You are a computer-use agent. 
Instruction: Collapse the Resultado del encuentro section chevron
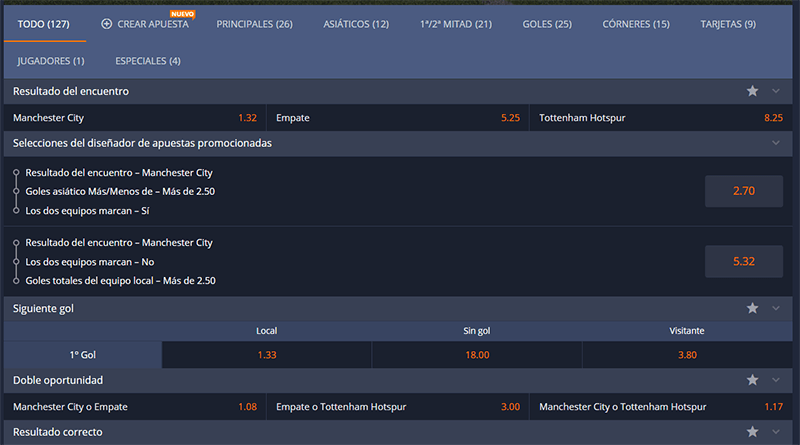(776, 91)
